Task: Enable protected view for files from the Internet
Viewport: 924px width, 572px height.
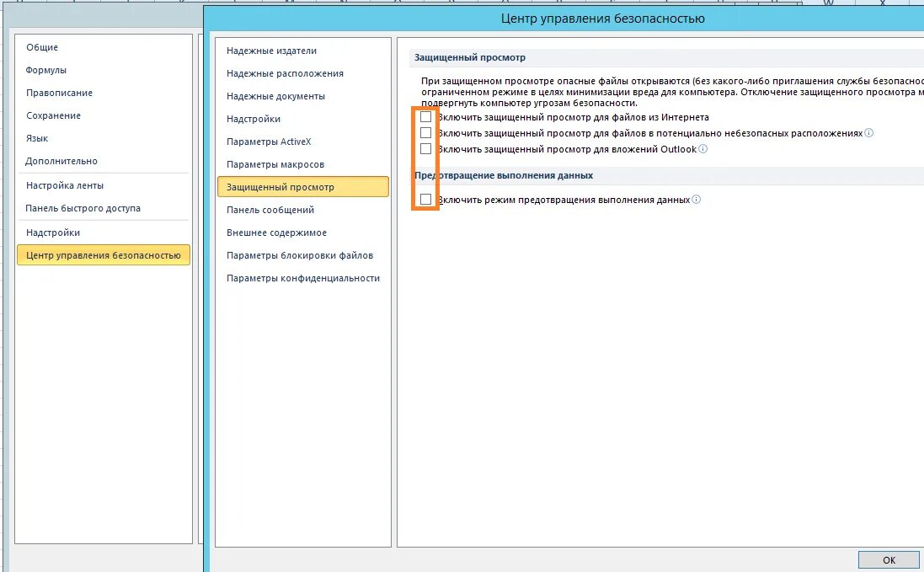Action: click(x=425, y=116)
